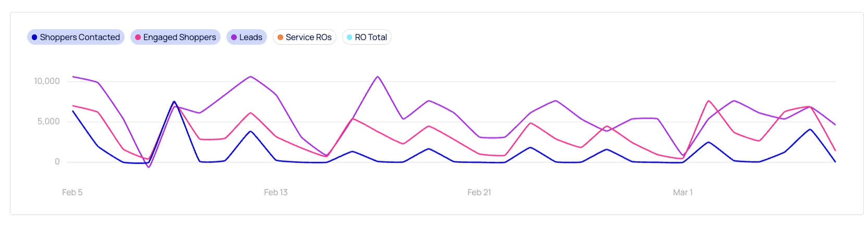Click the 0 y-axis label
The image size is (868, 226).
57,162
